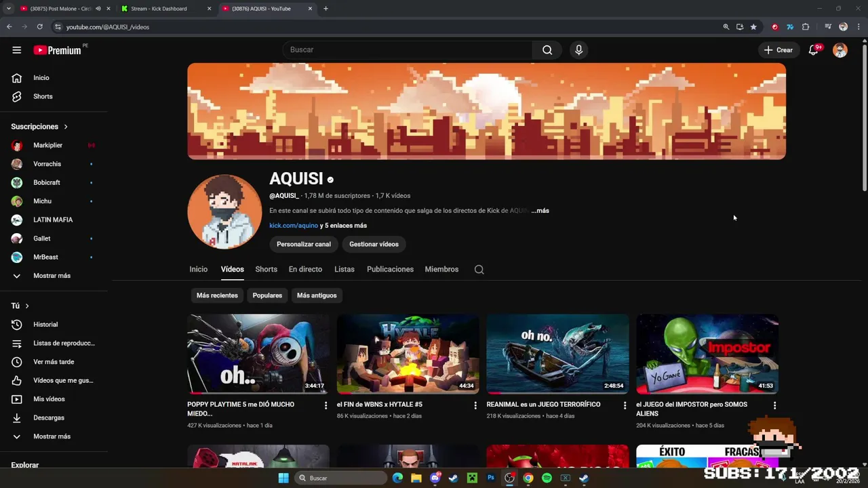Click the install app icon in address bar
Image resolution: width=868 pixels, height=488 pixels.
(x=739, y=26)
